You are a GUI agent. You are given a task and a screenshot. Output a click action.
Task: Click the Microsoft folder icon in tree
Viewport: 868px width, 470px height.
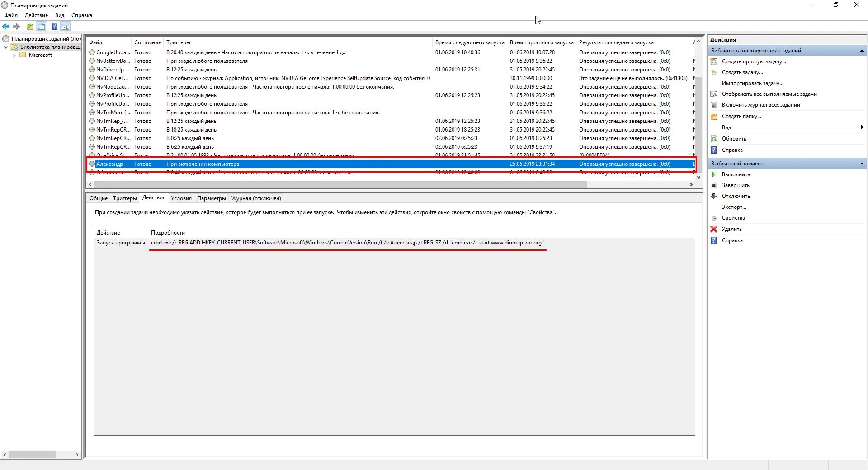[x=23, y=55]
